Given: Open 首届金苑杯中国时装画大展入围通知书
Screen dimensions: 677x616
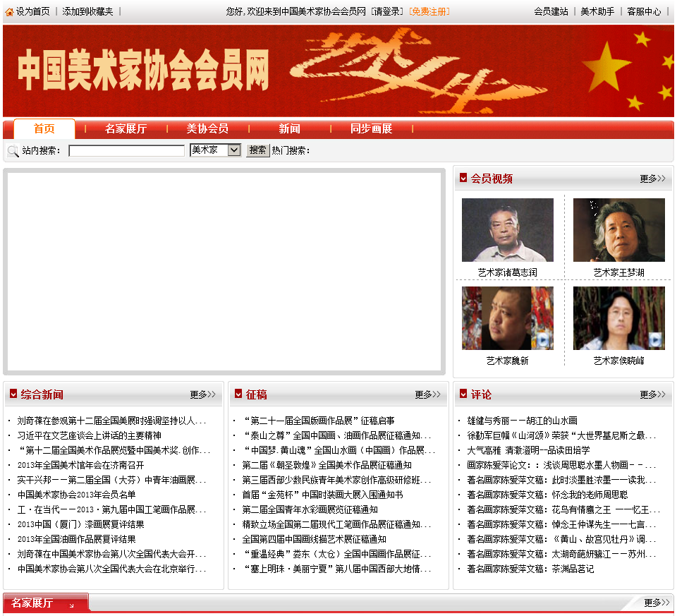Looking at the screenshot, I should (322, 494).
